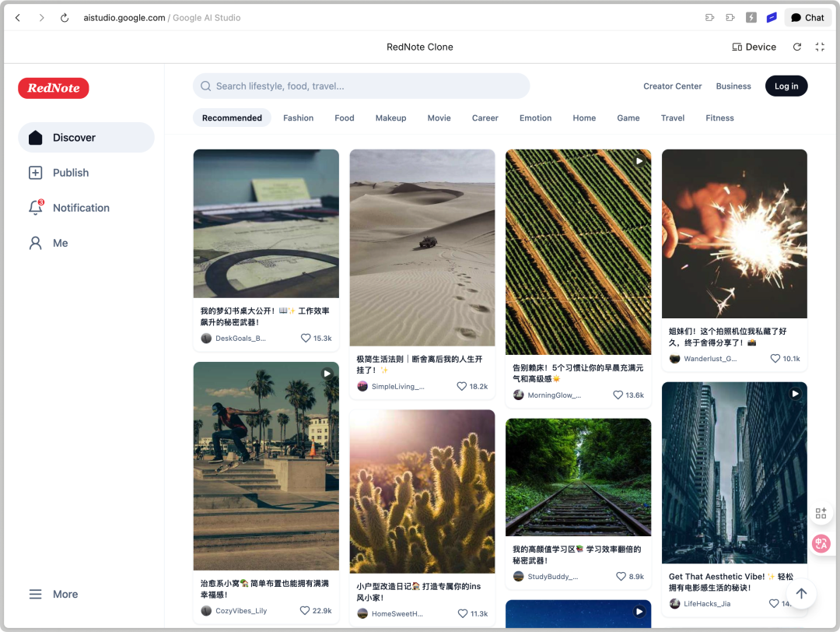Image resolution: width=840 pixels, height=632 pixels.
Task: Open the Notification bell with badge
Action: [x=35, y=207]
